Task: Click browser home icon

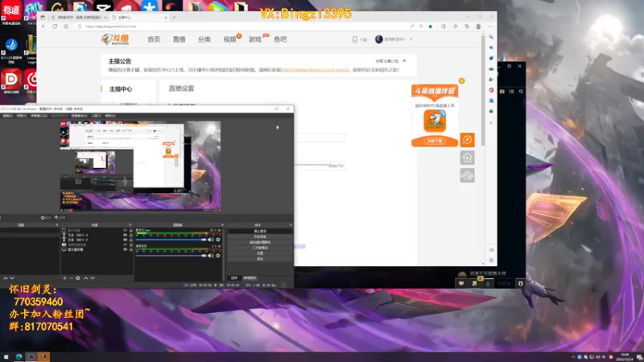Action: pyautogui.click(x=66, y=27)
